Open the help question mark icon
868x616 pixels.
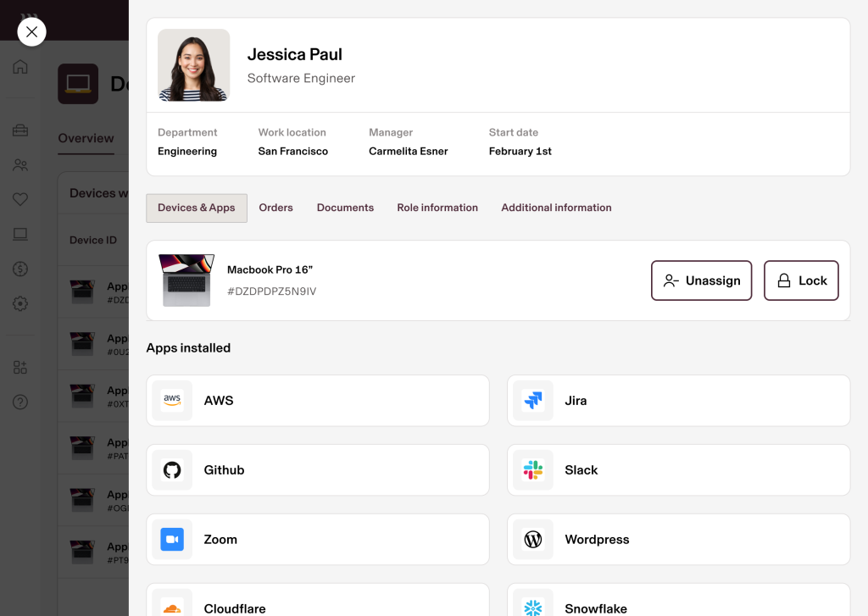pyautogui.click(x=20, y=402)
